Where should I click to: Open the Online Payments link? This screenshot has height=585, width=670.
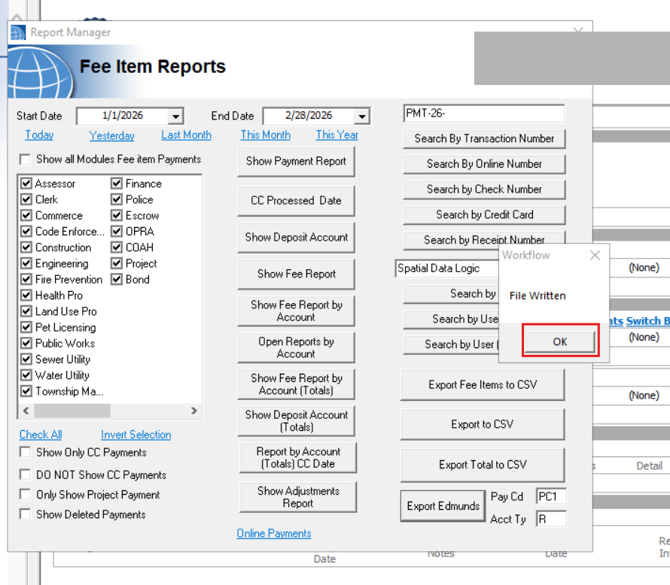273,533
